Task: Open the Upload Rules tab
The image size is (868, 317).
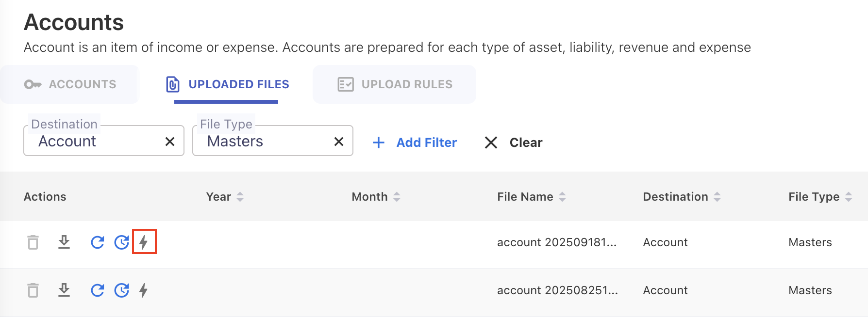Action: pyautogui.click(x=395, y=84)
